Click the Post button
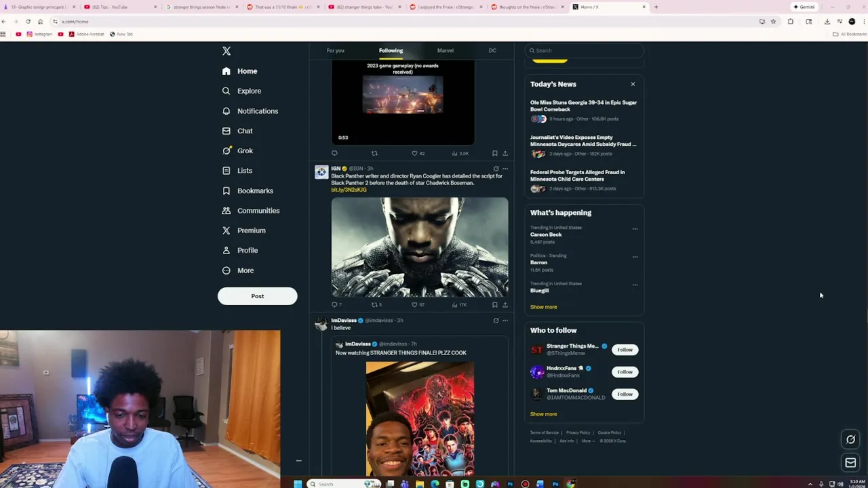The height and width of the screenshot is (488, 868). [257, 296]
